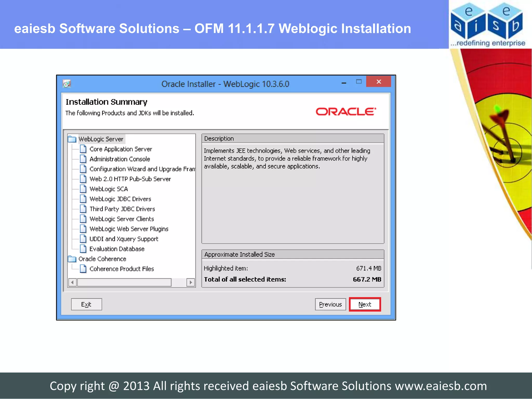Select the Oracle Coherence tree node

(x=102, y=259)
